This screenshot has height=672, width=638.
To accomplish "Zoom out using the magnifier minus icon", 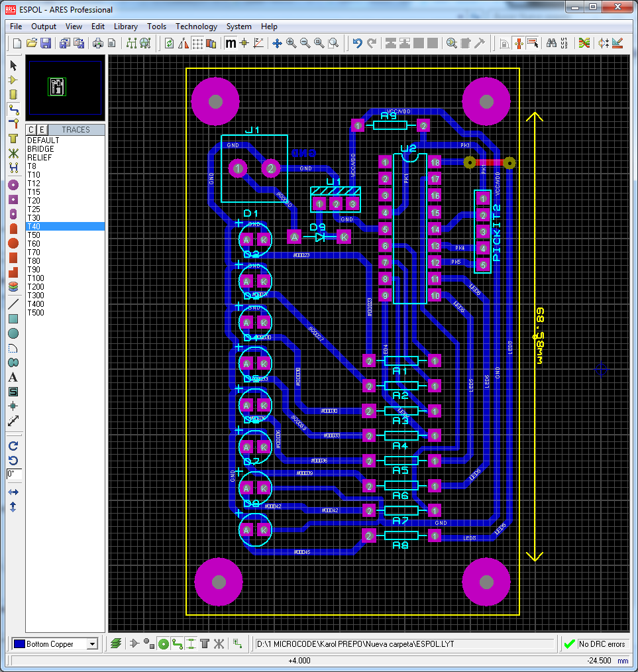I will click(305, 43).
